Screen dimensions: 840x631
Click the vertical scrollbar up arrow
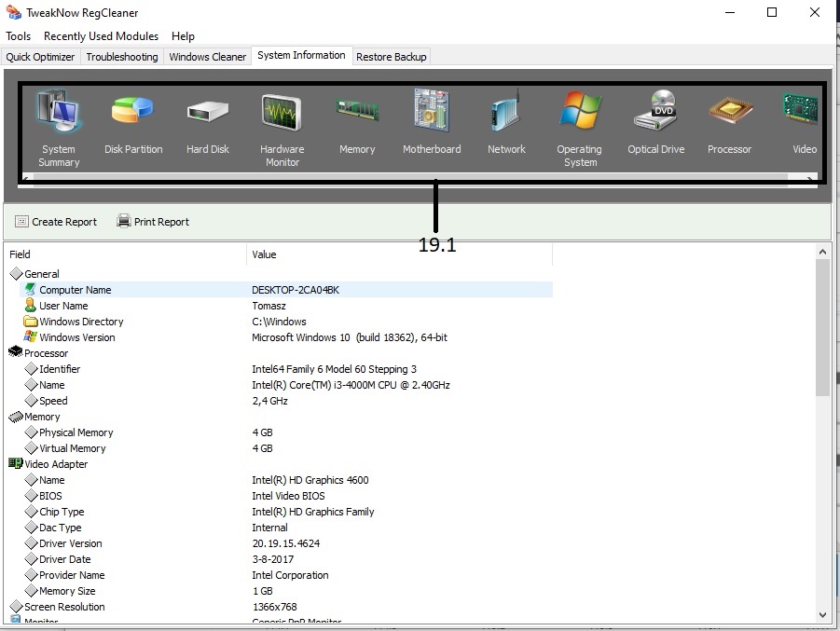pos(822,252)
